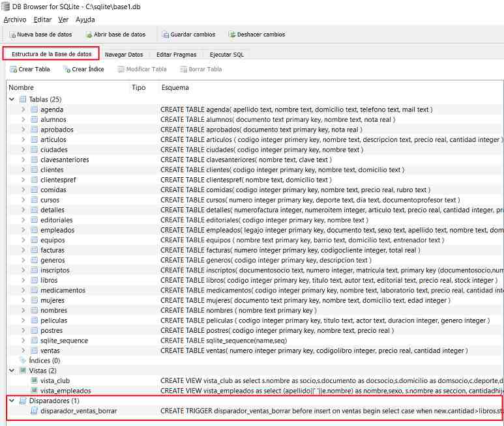This screenshot has width=504, height=426.
Task: Open the Ayuda menu
Action: pyautogui.click(x=85, y=20)
